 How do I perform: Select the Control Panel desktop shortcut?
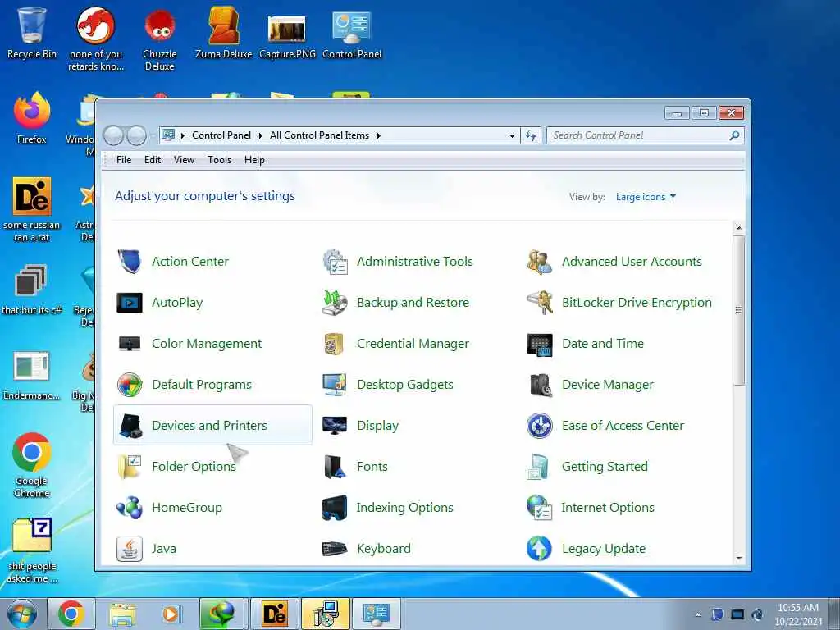[x=351, y=33]
